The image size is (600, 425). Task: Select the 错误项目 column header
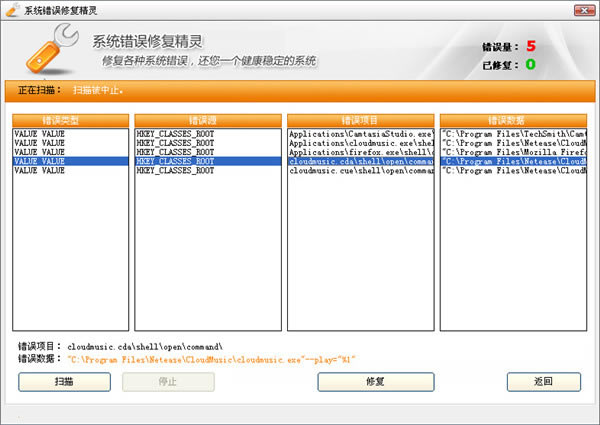[x=360, y=120]
